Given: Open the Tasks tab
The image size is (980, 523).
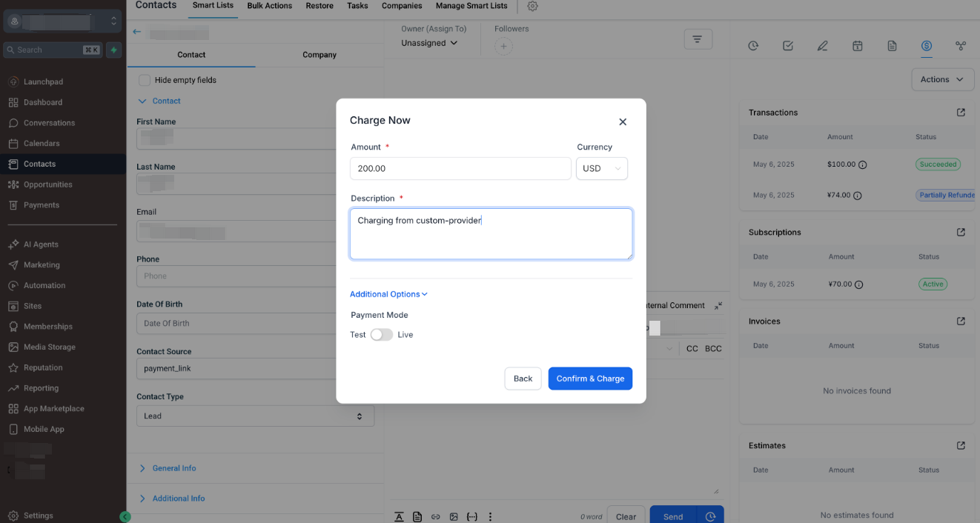Looking at the screenshot, I should click(x=357, y=6).
